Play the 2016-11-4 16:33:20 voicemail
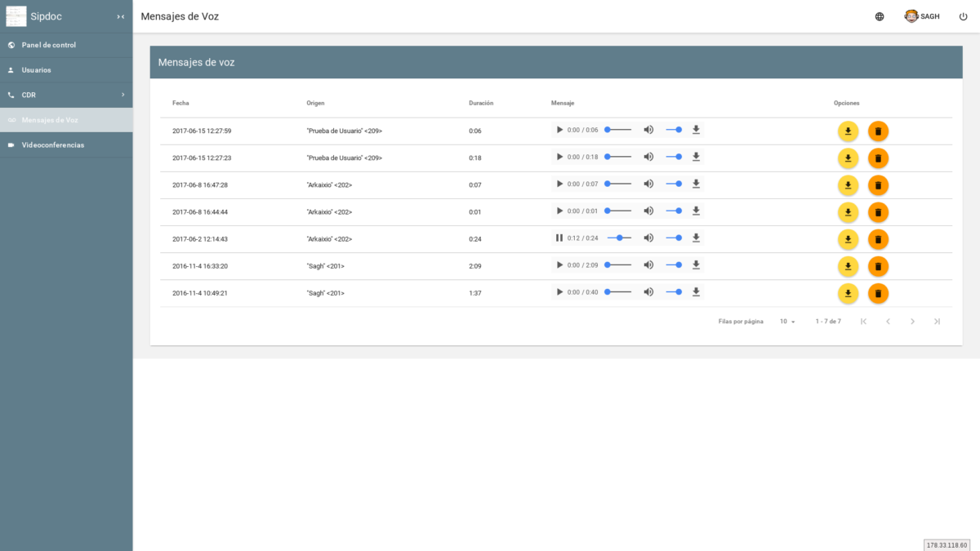Image resolution: width=980 pixels, height=551 pixels. (559, 264)
